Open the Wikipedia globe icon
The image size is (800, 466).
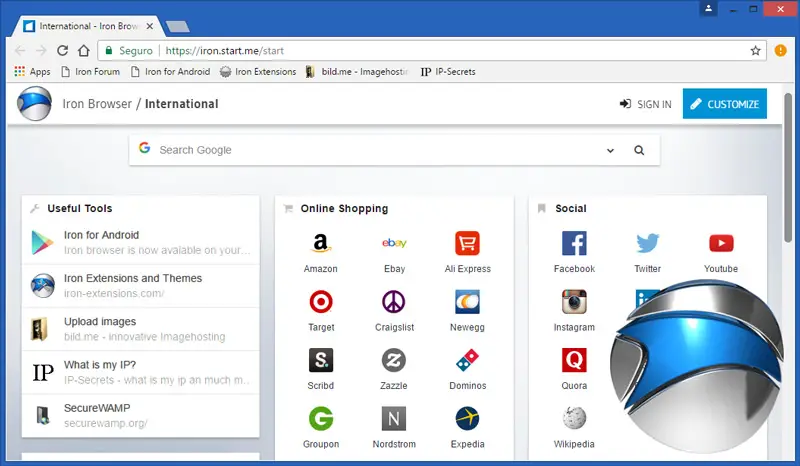[x=574, y=419]
